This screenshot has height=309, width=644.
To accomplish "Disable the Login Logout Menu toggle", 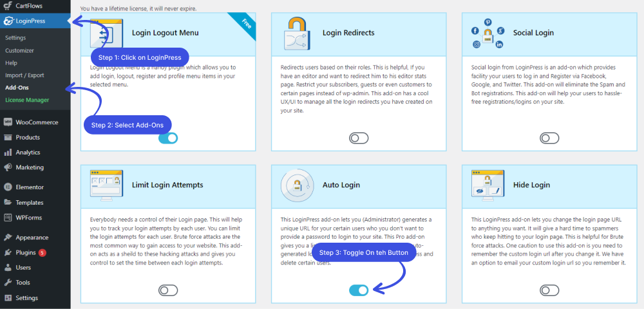I will [168, 138].
